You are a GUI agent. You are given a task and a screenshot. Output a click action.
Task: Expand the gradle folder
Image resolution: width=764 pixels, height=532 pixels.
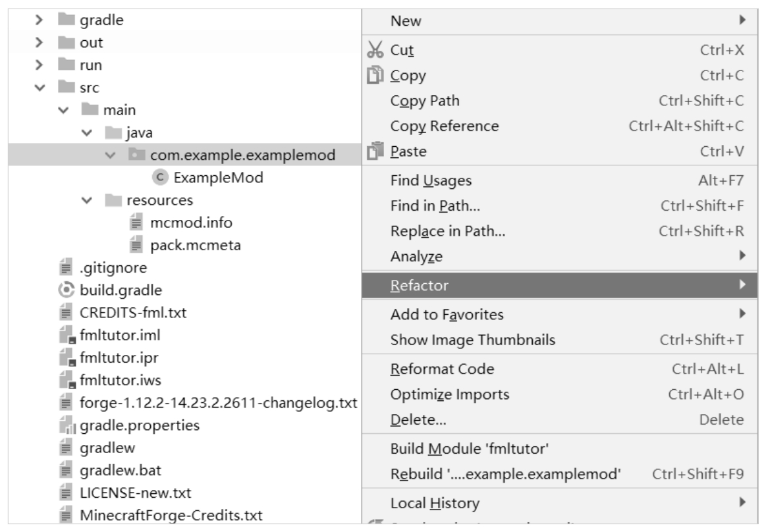[x=40, y=20]
